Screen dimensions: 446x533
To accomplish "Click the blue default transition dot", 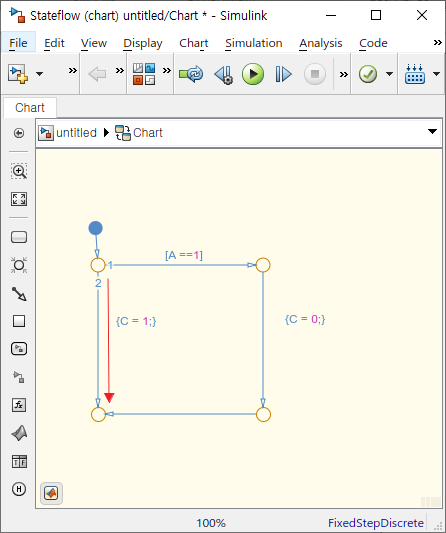I will (x=96, y=228).
